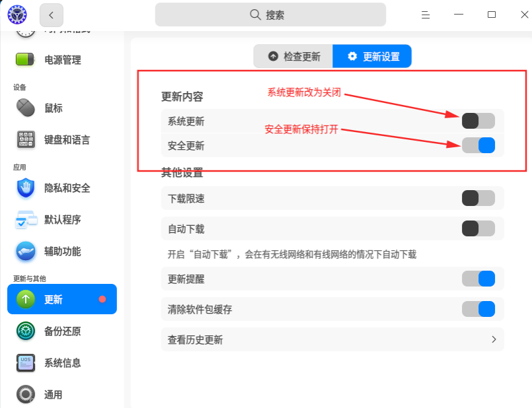Click the 鼠标 mouse icon
Screen dimensions: 532x408
click(x=26, y=108)
